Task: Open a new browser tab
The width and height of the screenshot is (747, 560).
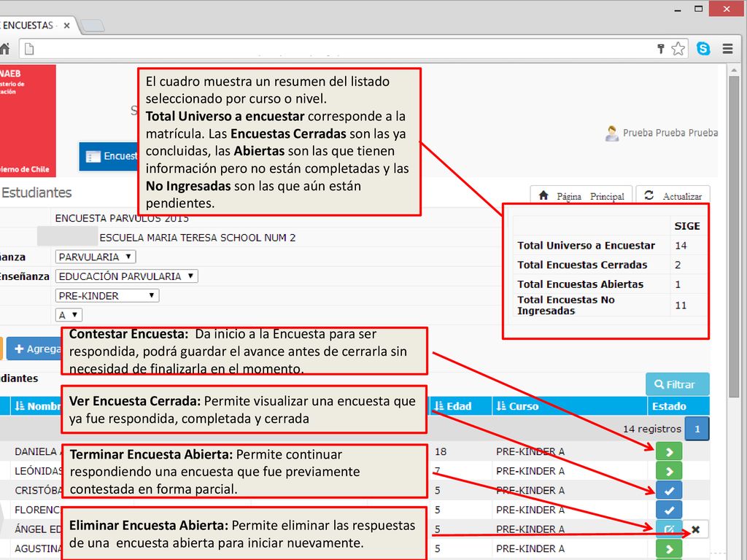Action: pyautogui.click(x=92, y=26)
